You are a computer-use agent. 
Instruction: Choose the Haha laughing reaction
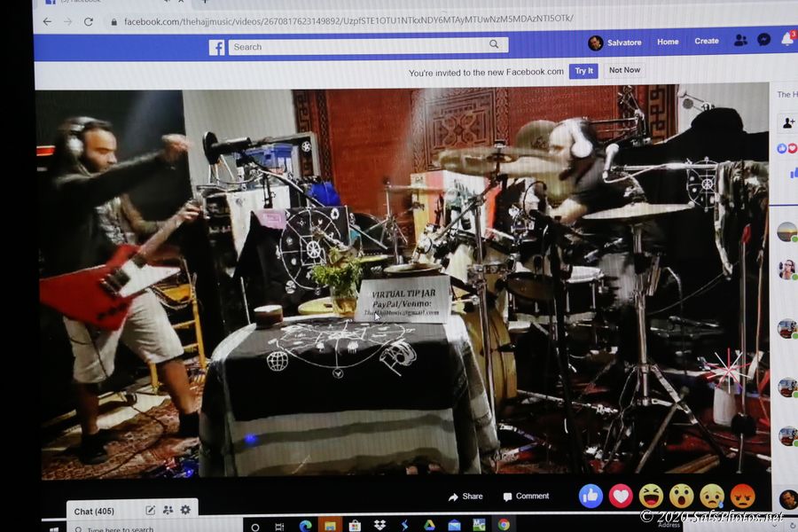coord(651,496)
